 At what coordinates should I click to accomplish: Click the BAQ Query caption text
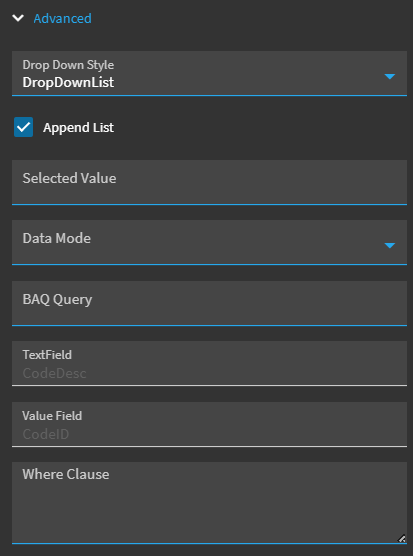57,299
